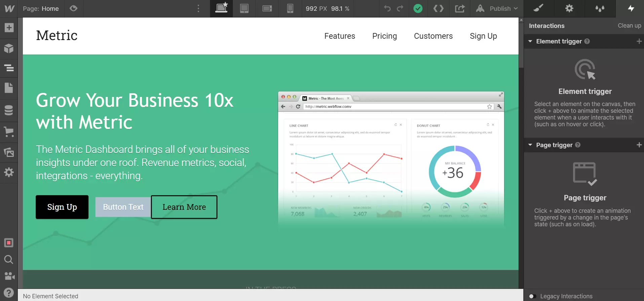644x301 pixels.
Task: Click the 98.1 % zoom value
Action: [340, 8]
